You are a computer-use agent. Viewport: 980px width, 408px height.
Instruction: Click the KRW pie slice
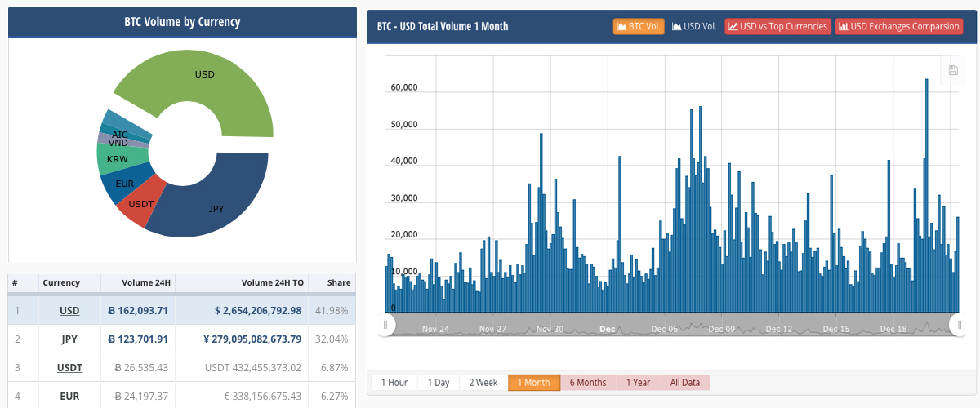pyautogui.click(x=118, y=159)
